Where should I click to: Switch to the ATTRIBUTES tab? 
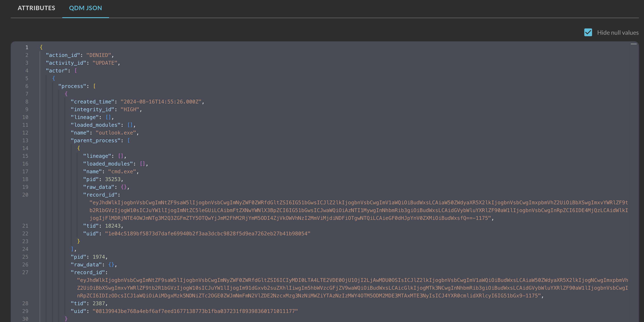[x=36, y=8]
